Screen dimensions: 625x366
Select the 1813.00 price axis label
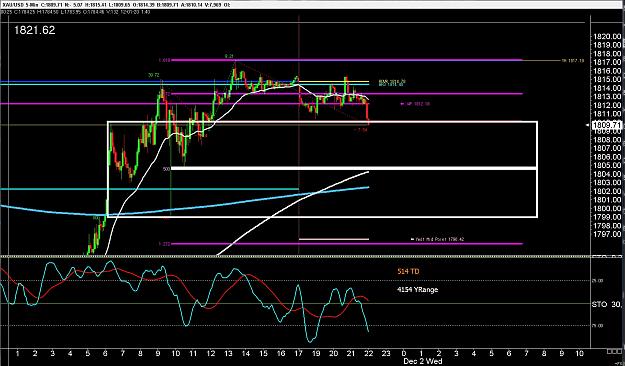[607, 96]
